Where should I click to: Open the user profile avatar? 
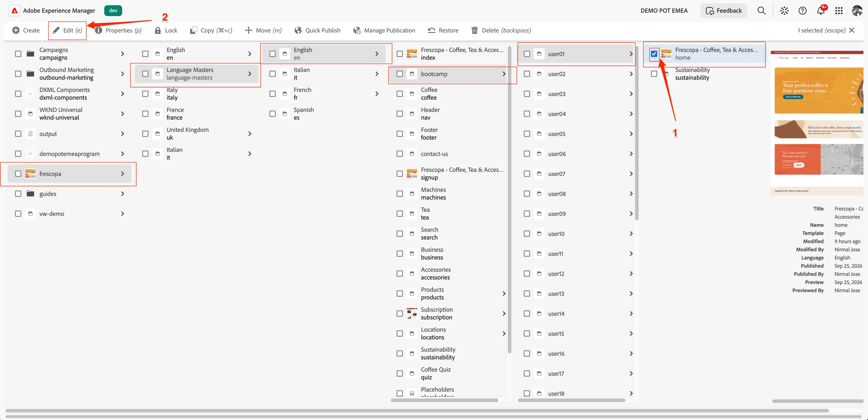point(857,10)
